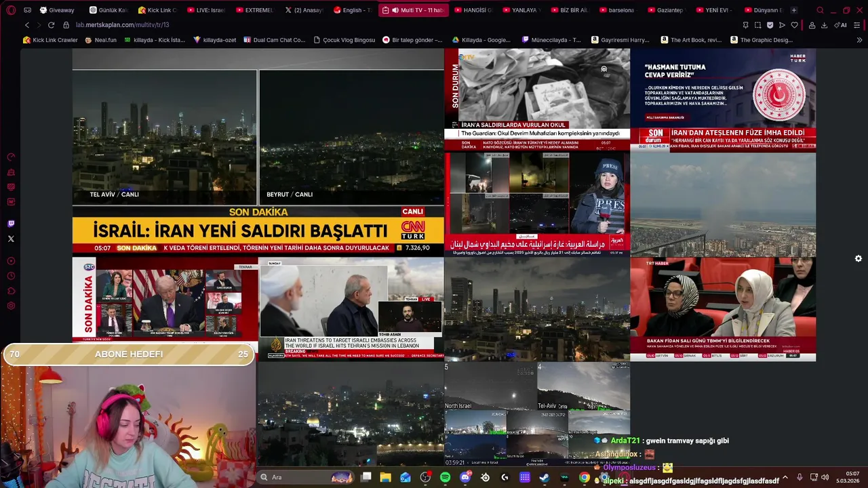Open Dual Cam Chat bookmark

coord(274,40)
